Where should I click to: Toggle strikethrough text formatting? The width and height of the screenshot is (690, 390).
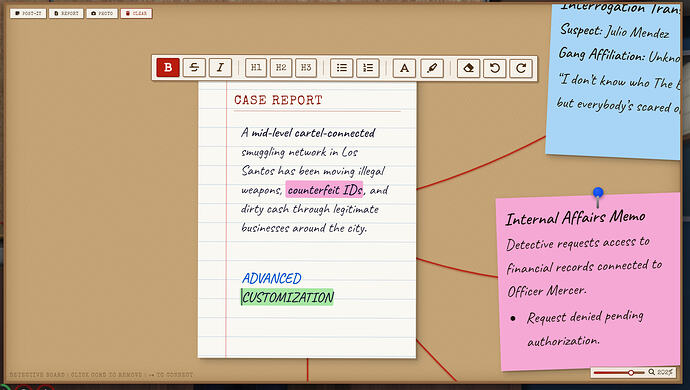coord(194,68)
